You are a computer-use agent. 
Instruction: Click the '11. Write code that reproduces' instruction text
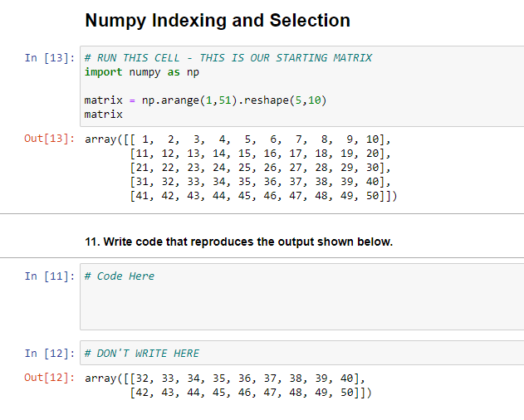238,242
